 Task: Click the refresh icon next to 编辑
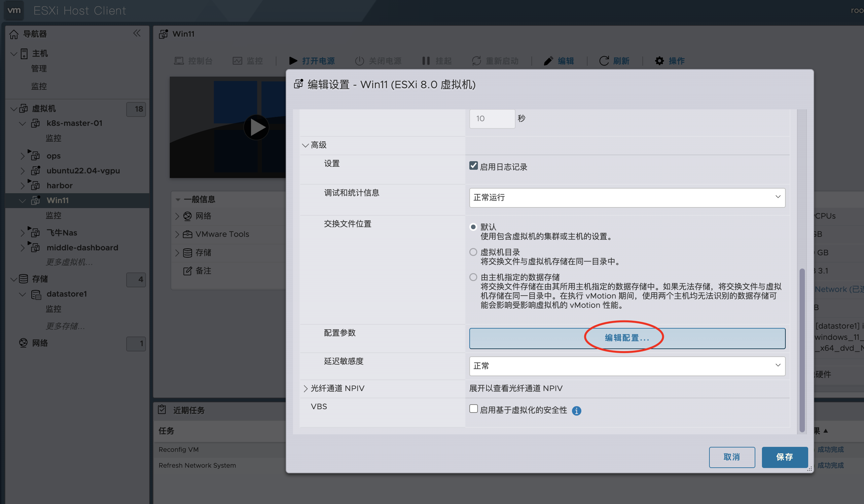click(x=604, y=61)
